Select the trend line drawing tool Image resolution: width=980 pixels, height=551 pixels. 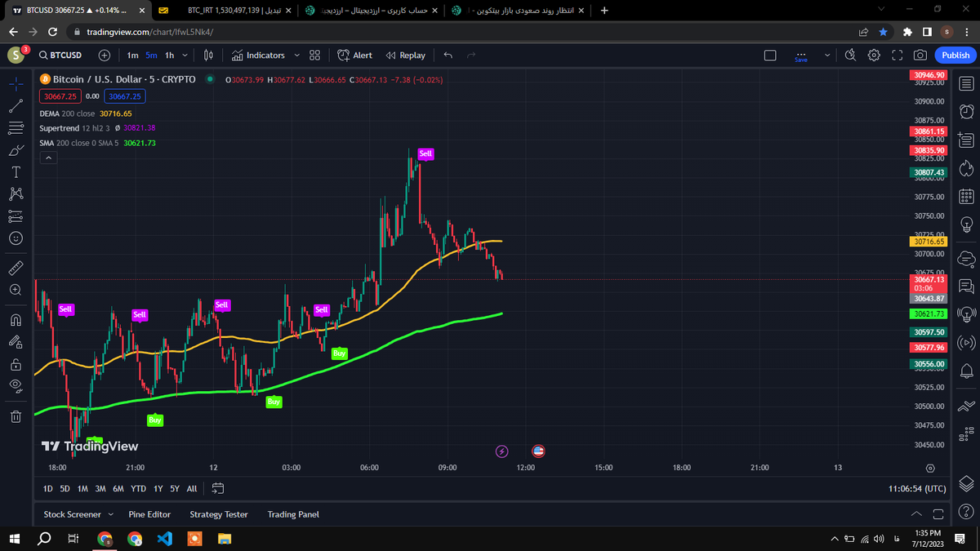click(x=16, y=106)
